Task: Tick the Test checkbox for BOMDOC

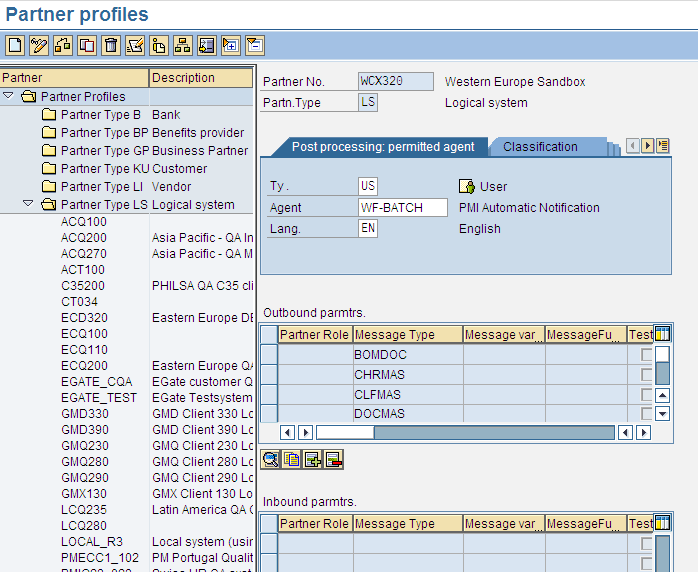Action: [646, 355]
